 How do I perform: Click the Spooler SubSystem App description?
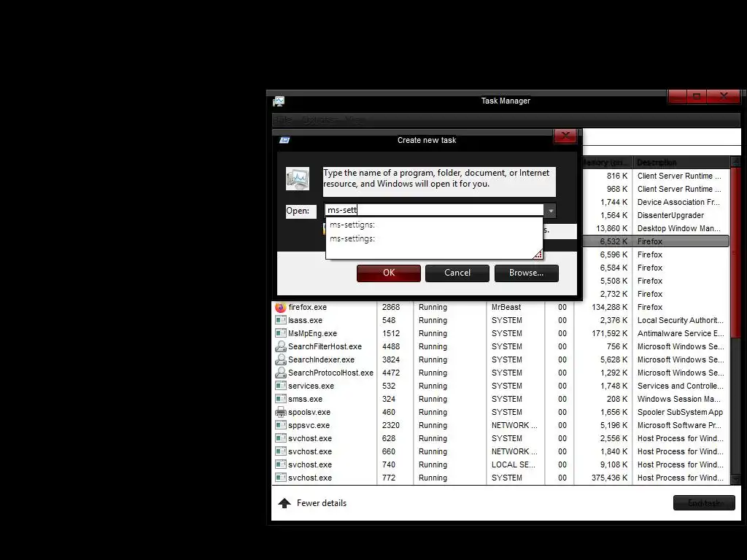(681, 413)
